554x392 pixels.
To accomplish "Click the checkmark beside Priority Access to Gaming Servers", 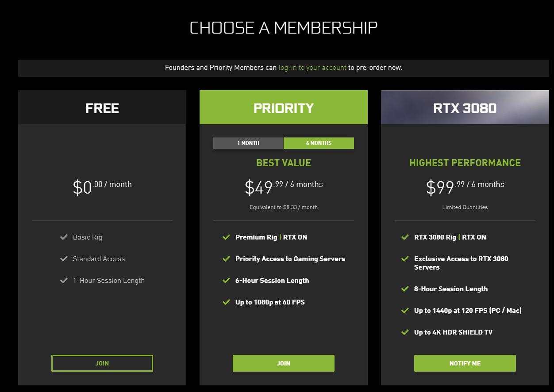I will click(x=227, y=259).
